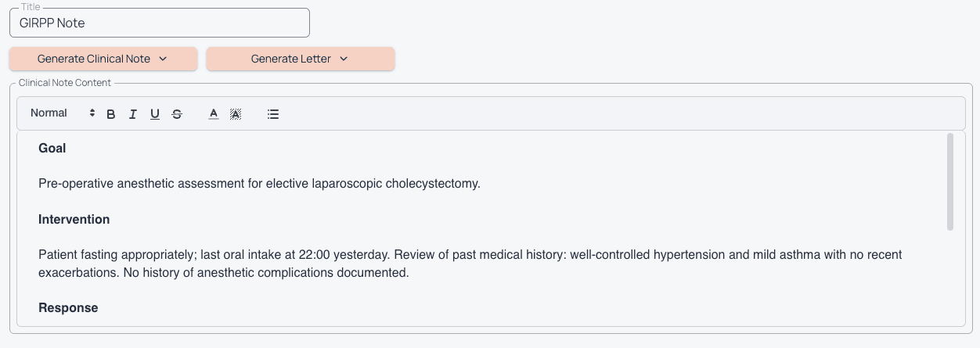
Task: Click the Generate Letter button label
Action: (x=290, y=59)
